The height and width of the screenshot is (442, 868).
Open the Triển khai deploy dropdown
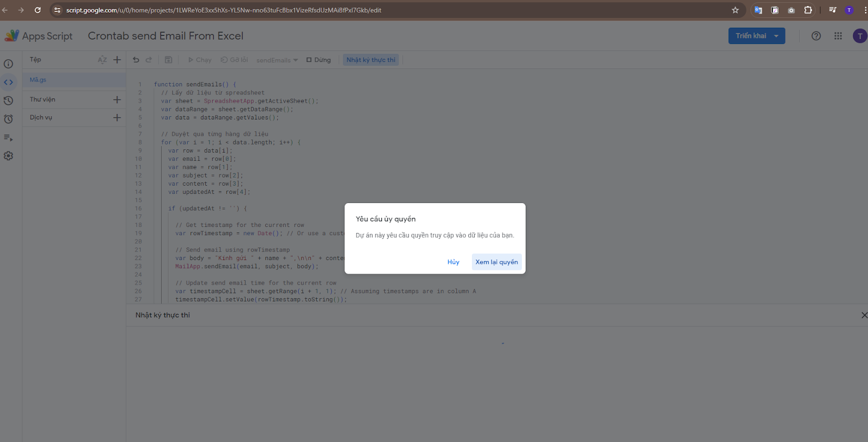coord(757,36)
